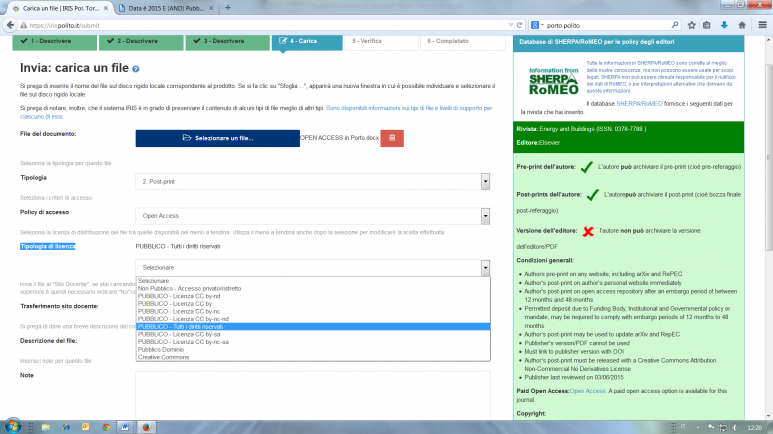The width and height of the screenshot is (773, 434).
Task: Select 'PUBBLICO - Licenza CC by-nc' option
Action: click(x=313, y=311)
